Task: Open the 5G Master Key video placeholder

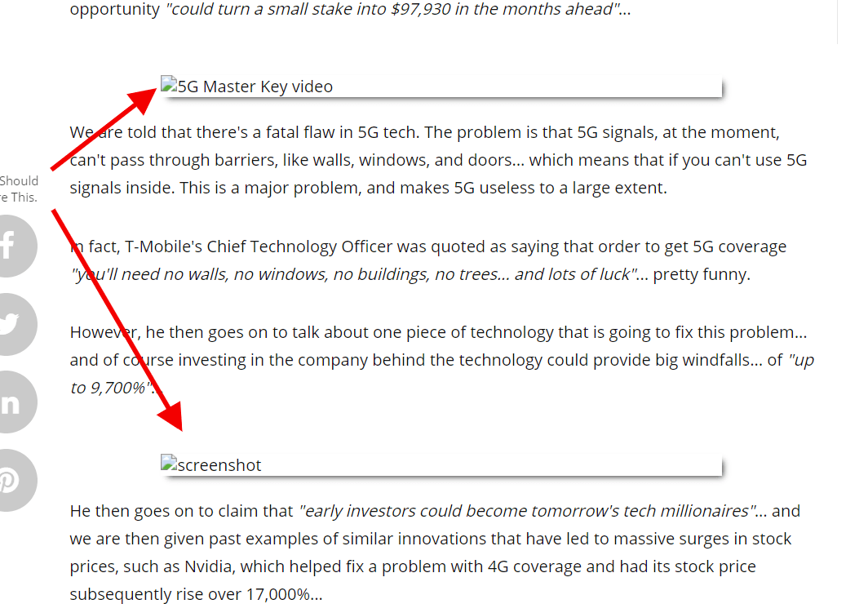Action: [x=441, y=87]
